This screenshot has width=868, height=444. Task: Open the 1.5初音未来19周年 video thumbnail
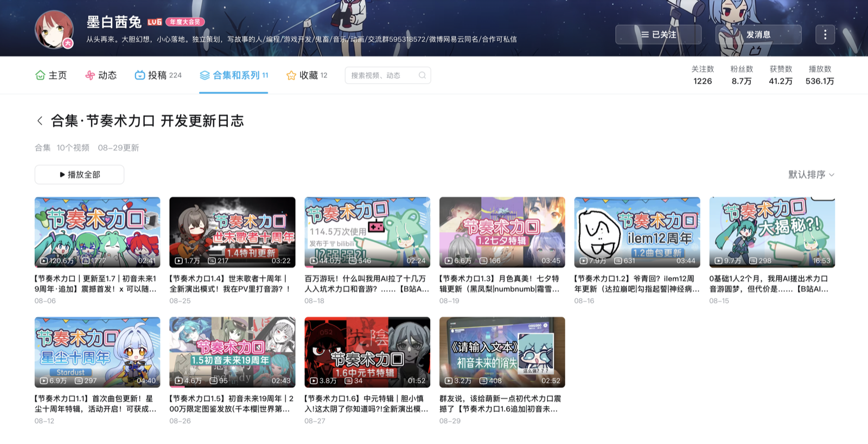pyautogui.click(x=232, y=352)
